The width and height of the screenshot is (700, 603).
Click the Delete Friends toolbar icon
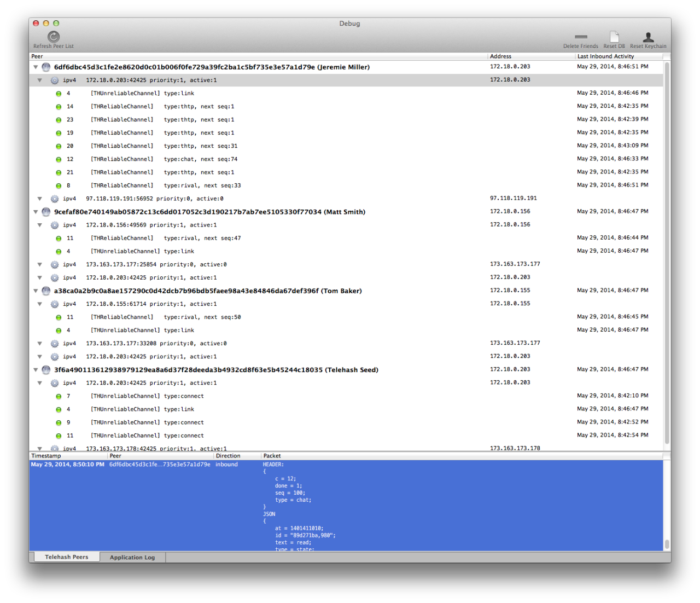[581, 37]
